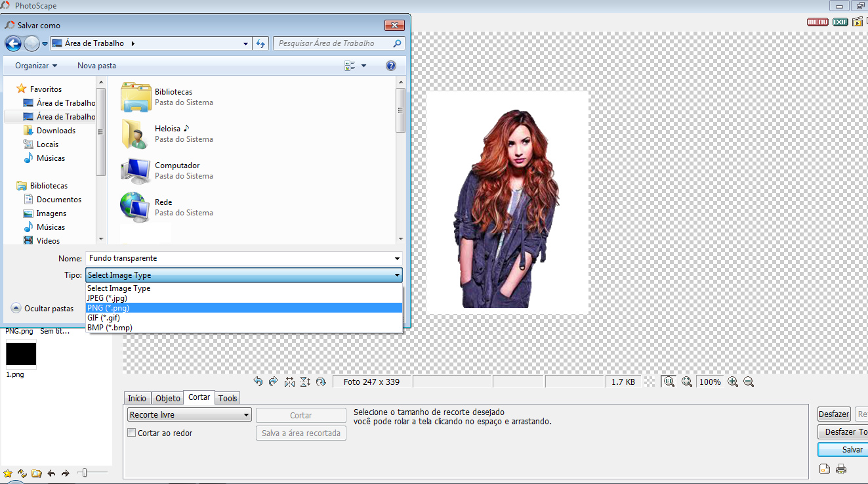Open the Tools tab
The height and width of the screenshot is (484, 868).
coord(227,398)
